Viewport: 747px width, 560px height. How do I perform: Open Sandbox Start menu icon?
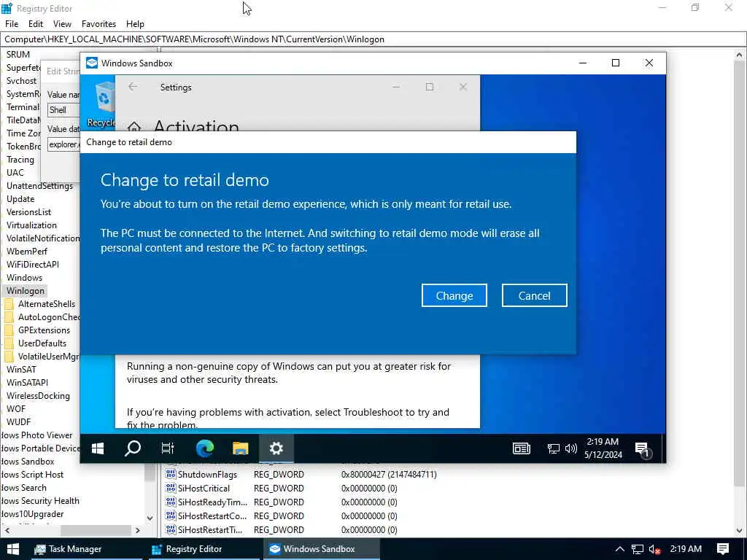[98, 448]
